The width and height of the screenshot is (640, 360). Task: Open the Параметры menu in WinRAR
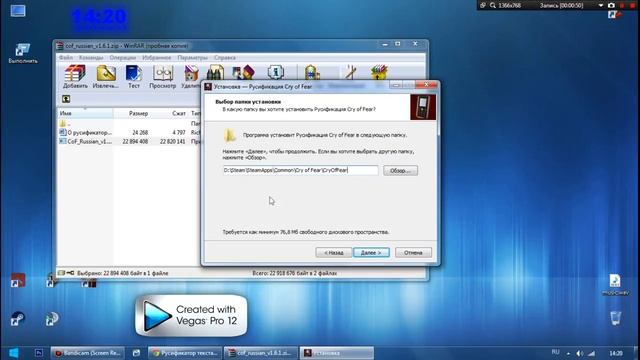pyautogui.click(x=193, y=58)
